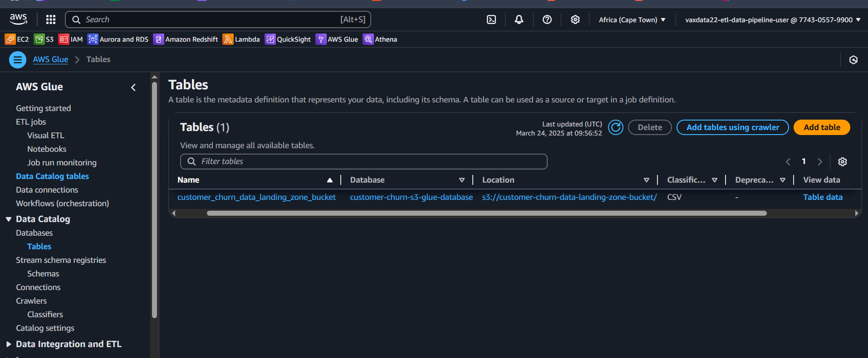Open the QuickSight shortcut

288,39
